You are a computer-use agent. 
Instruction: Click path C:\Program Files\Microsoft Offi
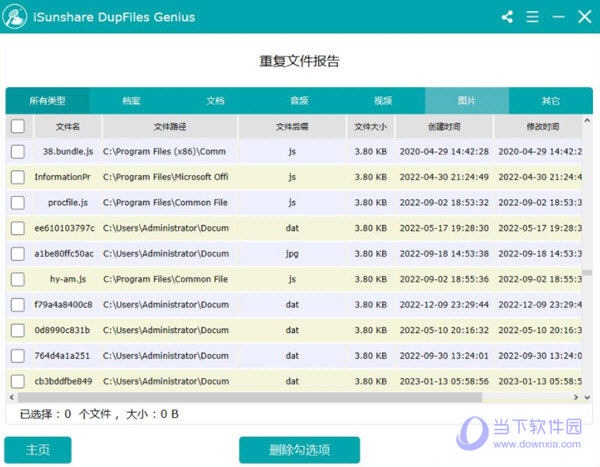[x=166, y=177]
